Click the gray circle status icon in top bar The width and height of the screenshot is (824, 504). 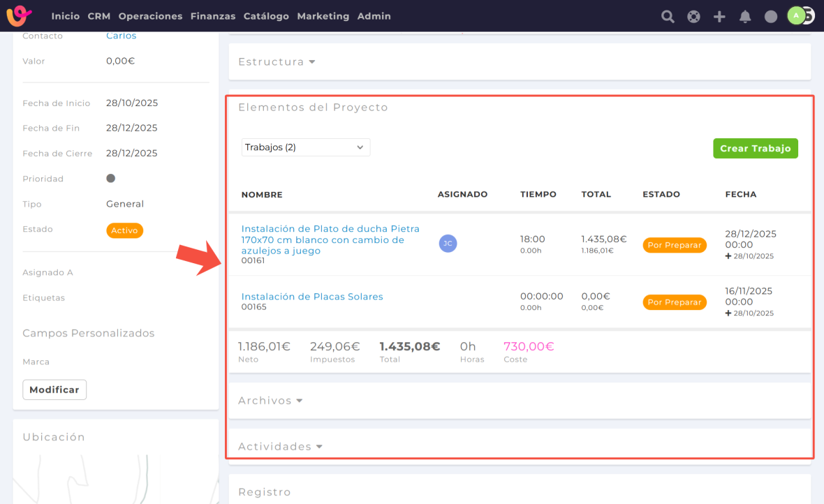[771, 17]
